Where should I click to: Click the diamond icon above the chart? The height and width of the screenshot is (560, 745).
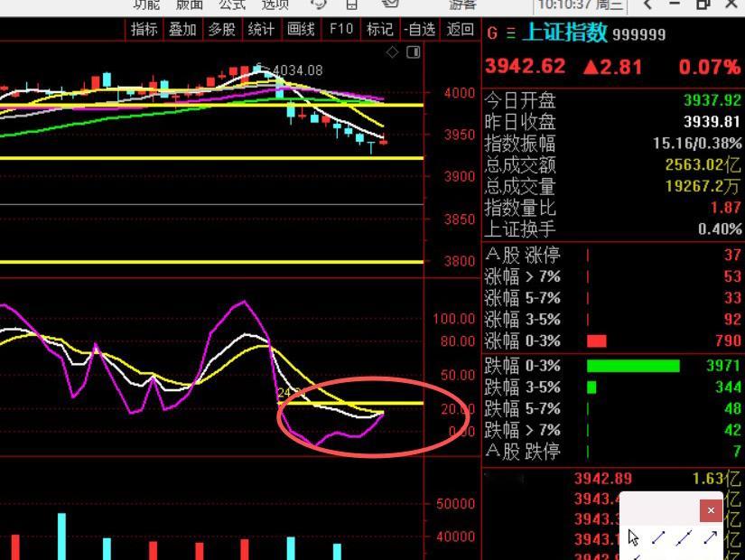[x=393, y=51]
